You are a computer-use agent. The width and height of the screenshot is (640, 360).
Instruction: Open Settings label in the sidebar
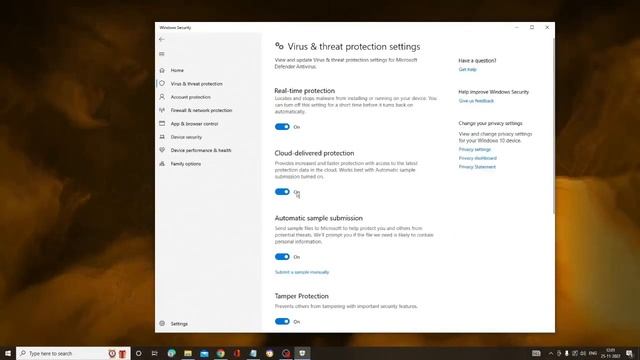179,324
